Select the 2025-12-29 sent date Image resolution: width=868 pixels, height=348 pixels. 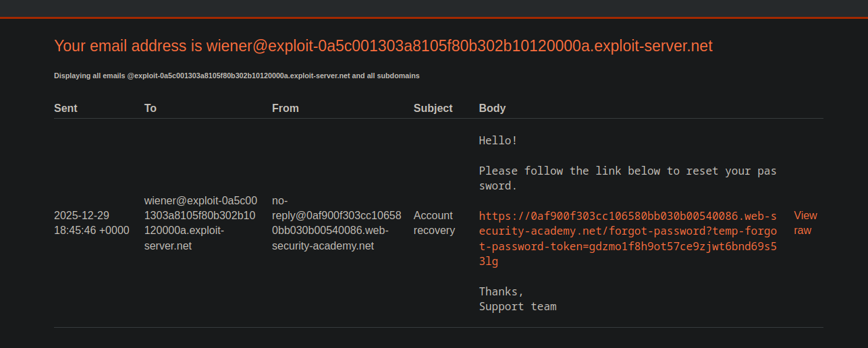pyautogui.click(x=82, y=215)
